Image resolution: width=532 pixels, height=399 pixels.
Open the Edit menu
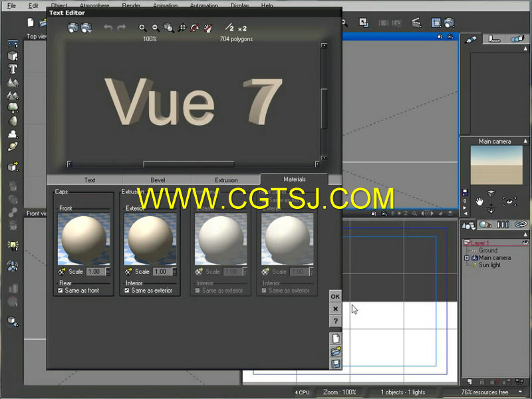click(33, 5)
